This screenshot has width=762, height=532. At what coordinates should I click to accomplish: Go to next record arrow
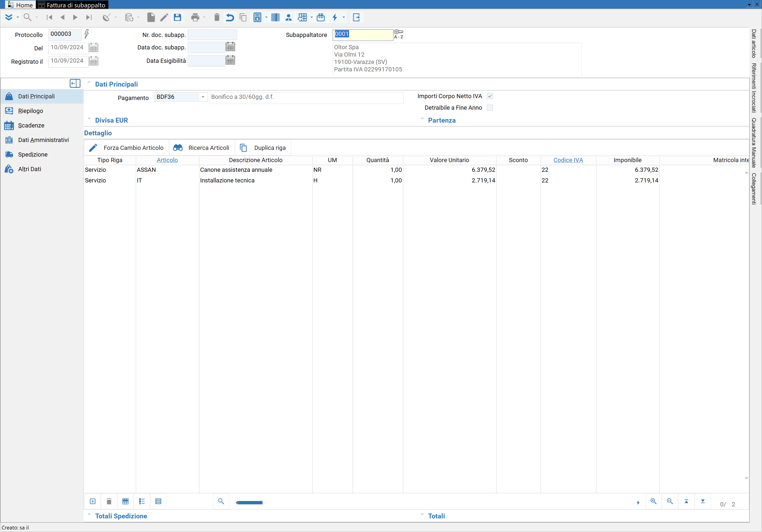point(75,17)
